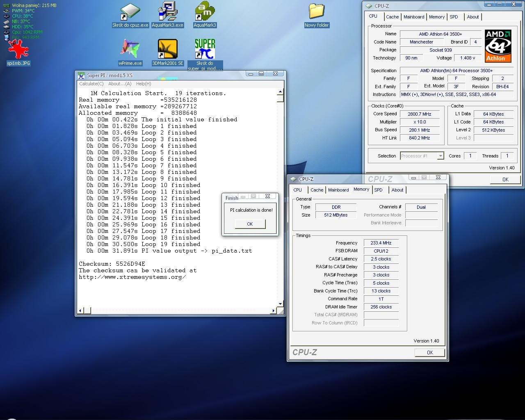Click the Channels # Dual field

point(421,207)
